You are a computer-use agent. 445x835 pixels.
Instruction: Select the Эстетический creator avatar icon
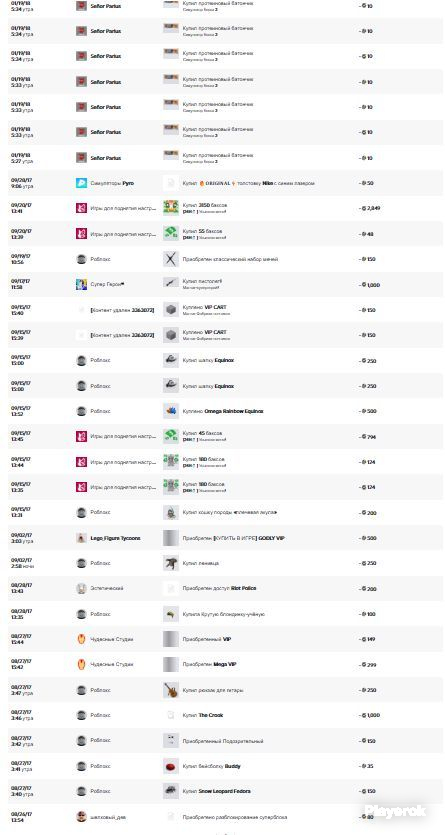click(x=81, y=588)
